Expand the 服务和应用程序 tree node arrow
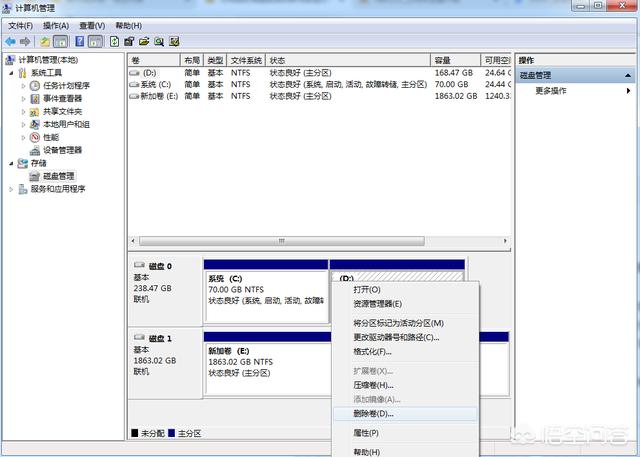 click(x=10, y=189)
